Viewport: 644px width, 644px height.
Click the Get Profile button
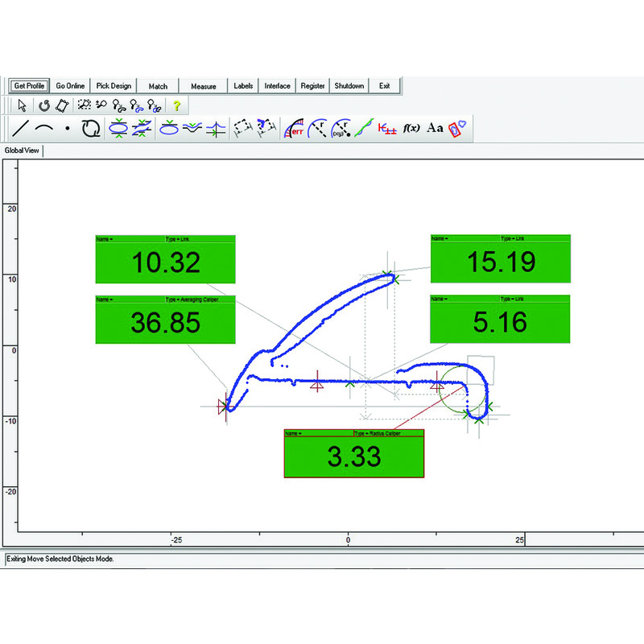tap(30, 86)
